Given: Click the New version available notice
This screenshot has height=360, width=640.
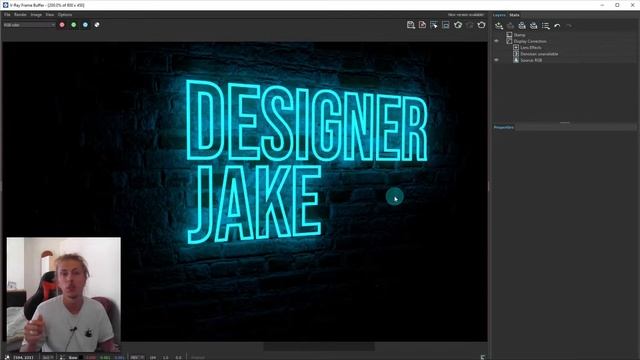Looking at the screenshot, I should [x=466, y=15].
